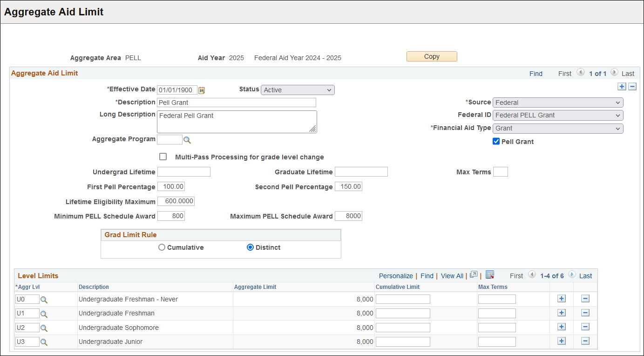Click the Copy button
This screenshot has width=644, height=356.
pyautogui.click(x=431, y=56)
